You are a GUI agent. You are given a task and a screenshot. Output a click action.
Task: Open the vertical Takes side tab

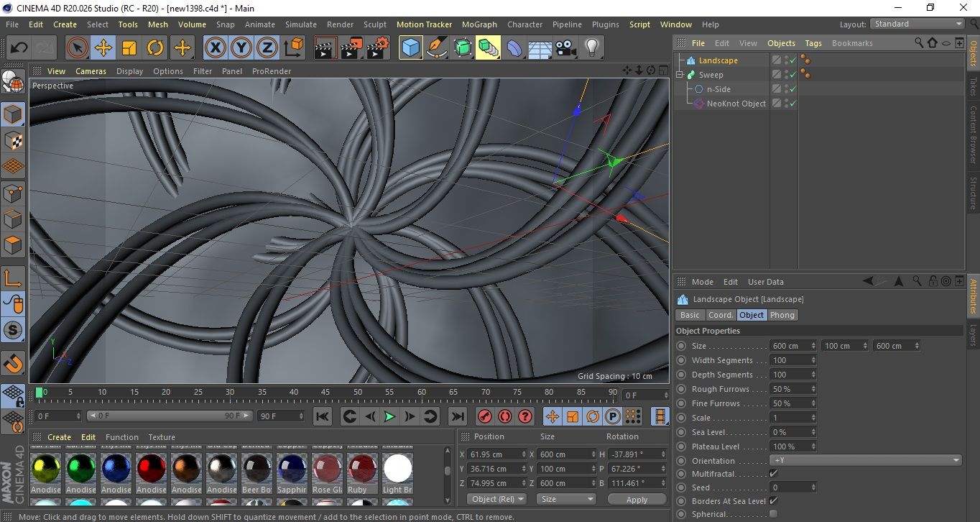(973, 87)
